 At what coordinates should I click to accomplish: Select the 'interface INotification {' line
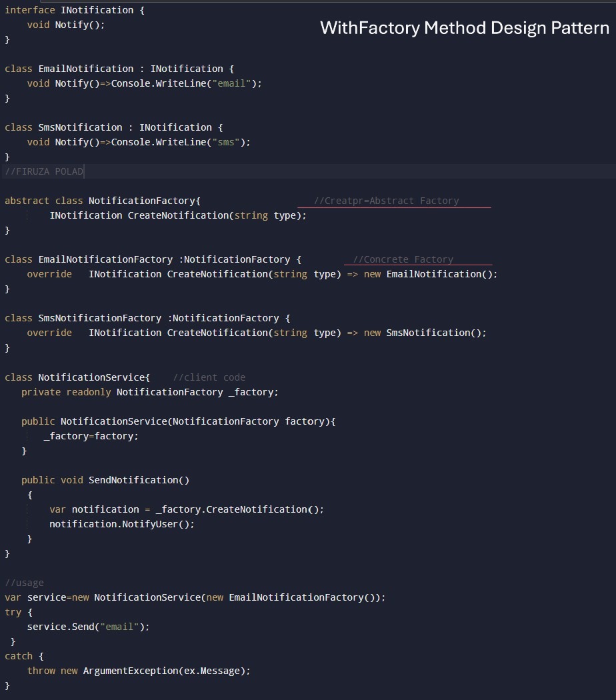75,10
